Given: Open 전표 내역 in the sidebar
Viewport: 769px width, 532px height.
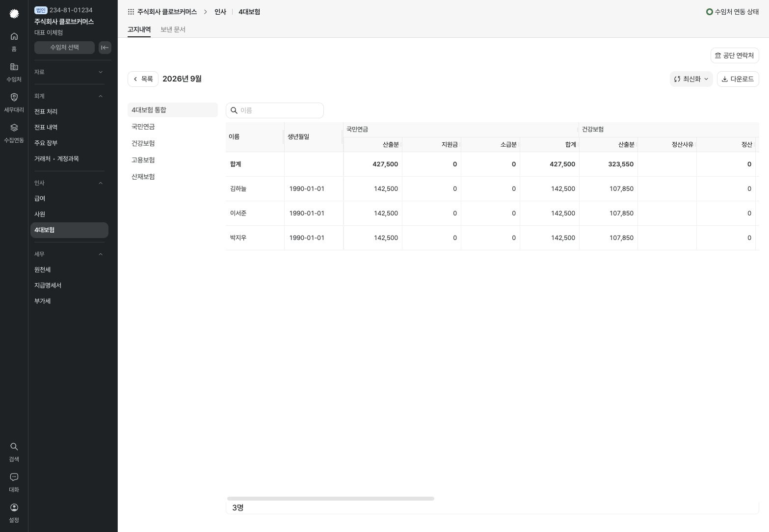Looking at the screenshot, I should click(69, 128).
